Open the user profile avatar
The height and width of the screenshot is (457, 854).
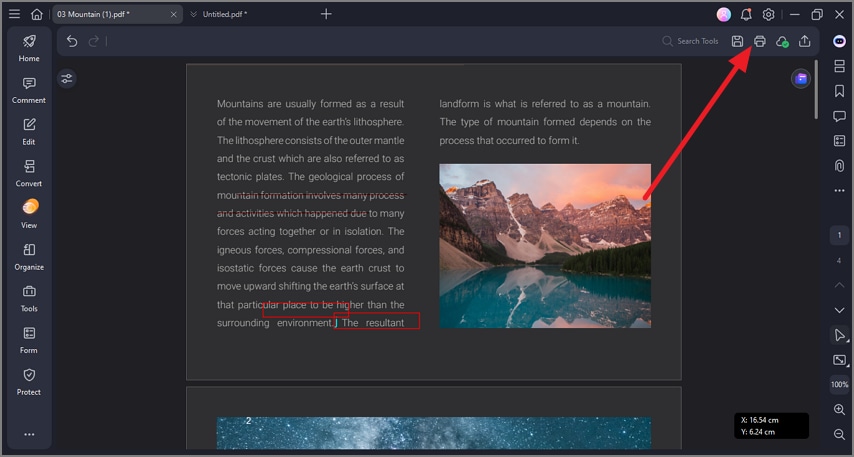pos(724,15)
